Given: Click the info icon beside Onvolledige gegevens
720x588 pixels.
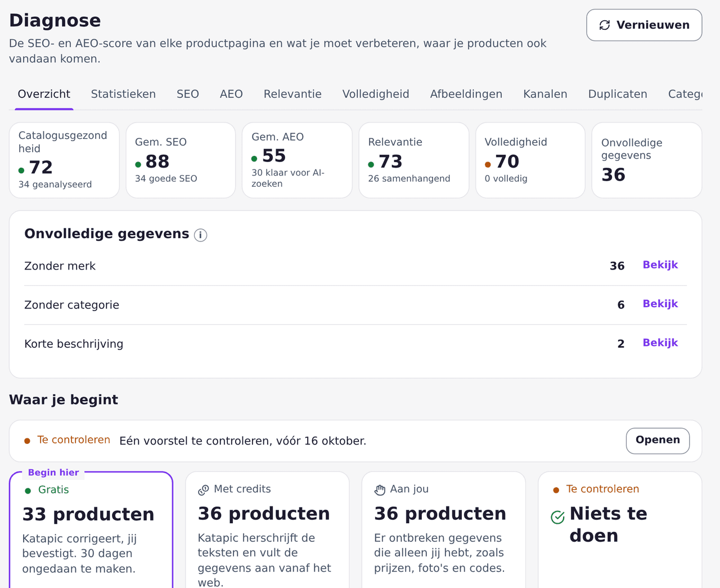Looking at the screenshot, I should pyautogui.click(x=200, y=235).
